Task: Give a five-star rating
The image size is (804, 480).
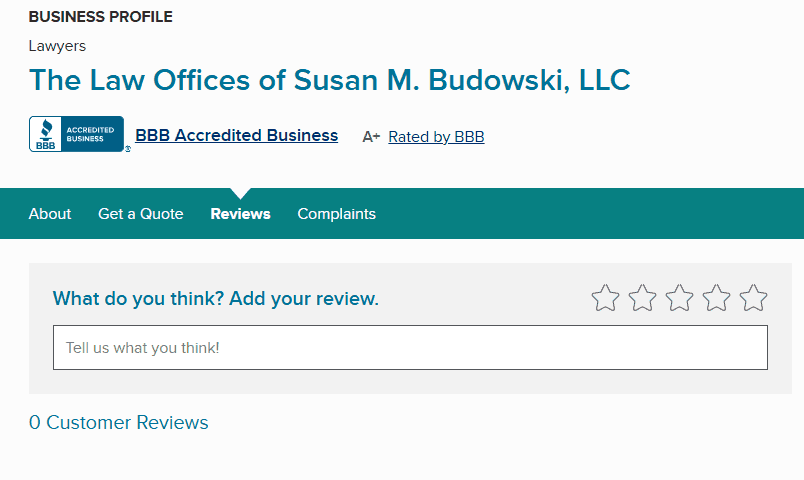Action: tap(753, 298)
